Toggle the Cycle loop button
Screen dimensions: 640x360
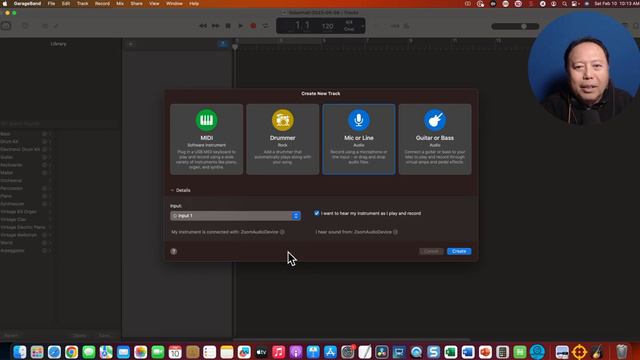(x=266, y=26)
